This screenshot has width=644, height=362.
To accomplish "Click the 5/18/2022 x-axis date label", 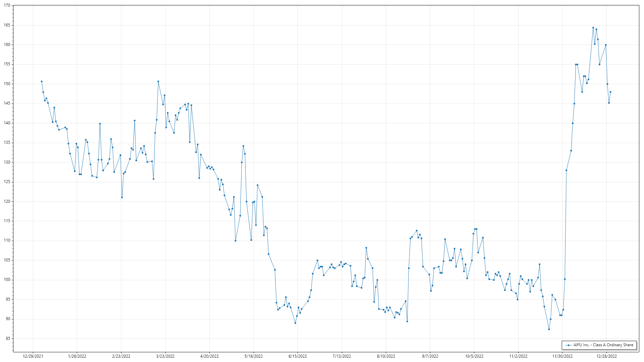I will pyautogui.click(x=254, y=356).
